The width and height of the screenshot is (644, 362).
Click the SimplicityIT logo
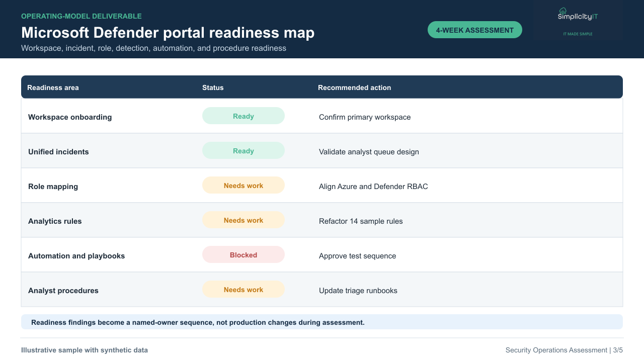click(x=578, y=14)
